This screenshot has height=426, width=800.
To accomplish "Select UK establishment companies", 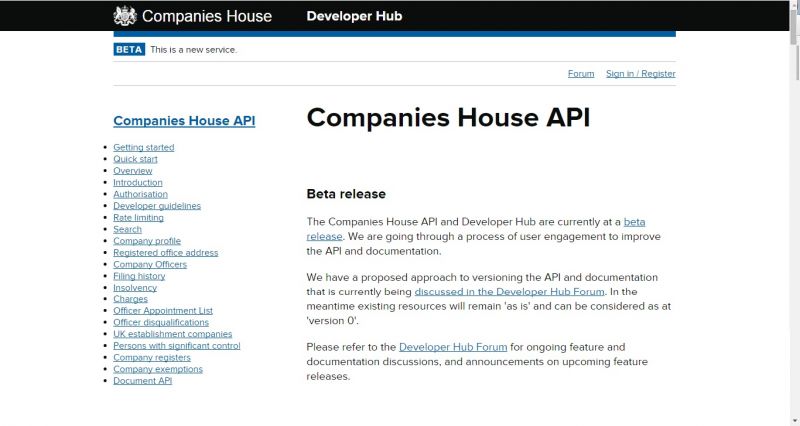I will (x=172, y=334).
